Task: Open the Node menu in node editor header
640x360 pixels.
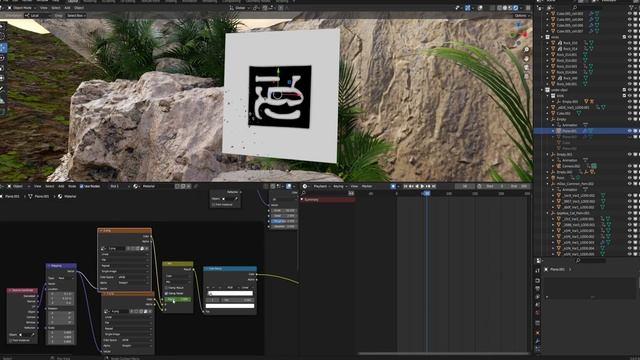Action: [x=72, y=186]
